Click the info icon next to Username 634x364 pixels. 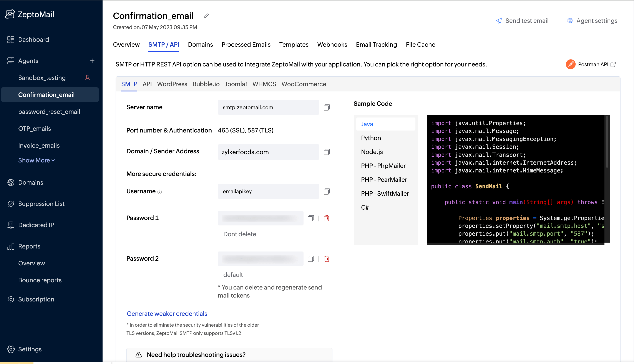[160, 192]
